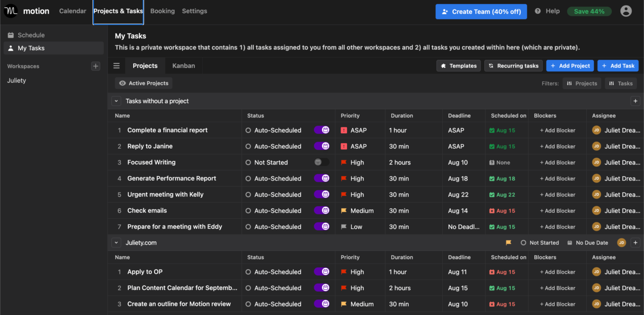This screenshot has width=644, height=315.
Task: Select the Projects & Tasks navigation tab
Action: click(118, 11)
